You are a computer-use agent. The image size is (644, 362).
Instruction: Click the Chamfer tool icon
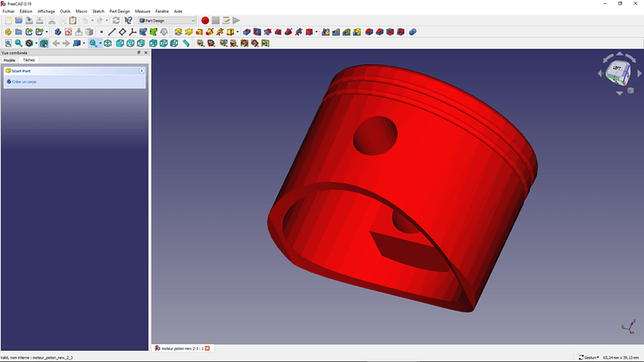click(x=379, y=32)
